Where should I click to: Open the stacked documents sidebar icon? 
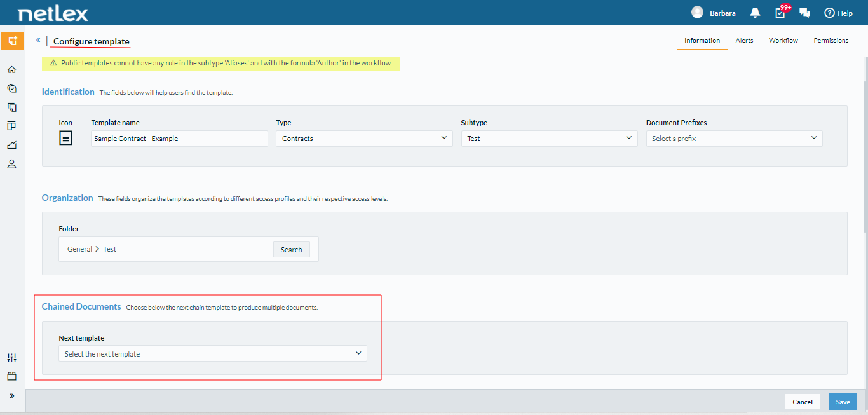(11, 107)
